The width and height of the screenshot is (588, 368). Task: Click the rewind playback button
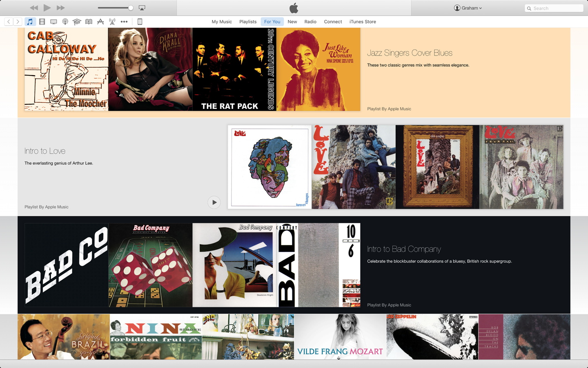pos(34,8)
